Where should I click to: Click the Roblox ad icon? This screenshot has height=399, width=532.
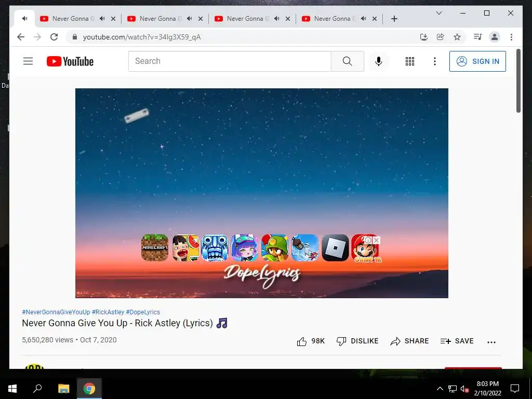point(335,248)
